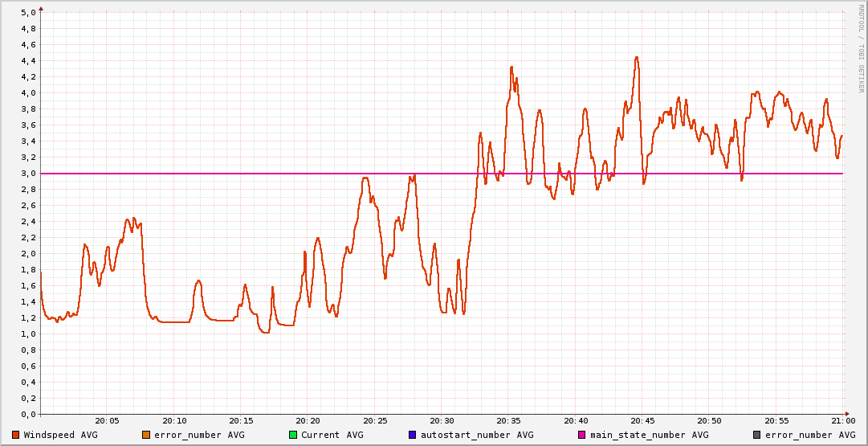Screen dimensions: 868x446
Task: Click the highest windspeed peak near 20:45
Action: click(x=637, y=58)
